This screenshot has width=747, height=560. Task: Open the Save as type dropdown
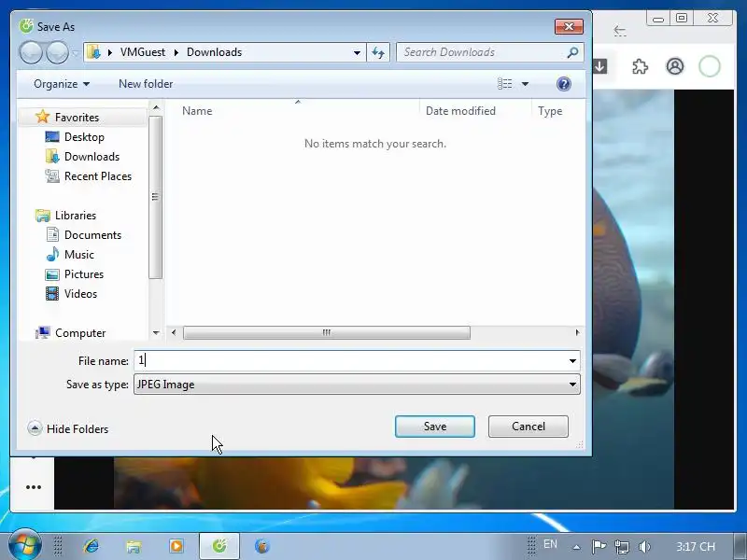pos(357,385)
